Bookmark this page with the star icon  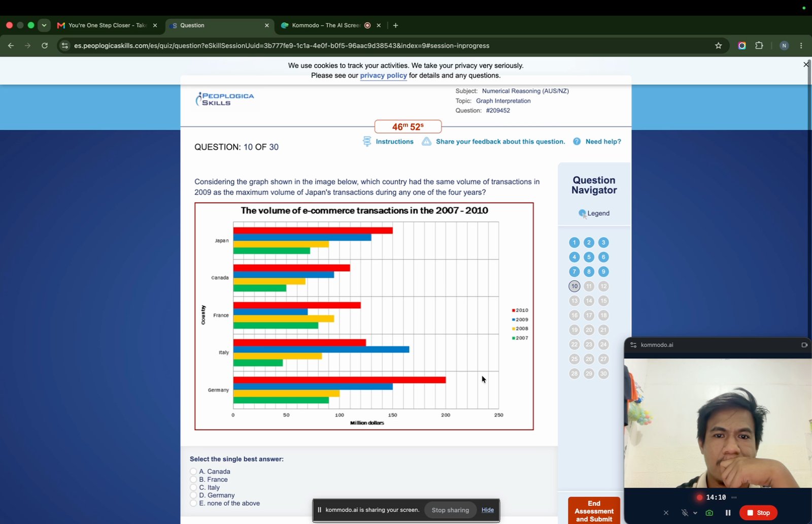718,46
